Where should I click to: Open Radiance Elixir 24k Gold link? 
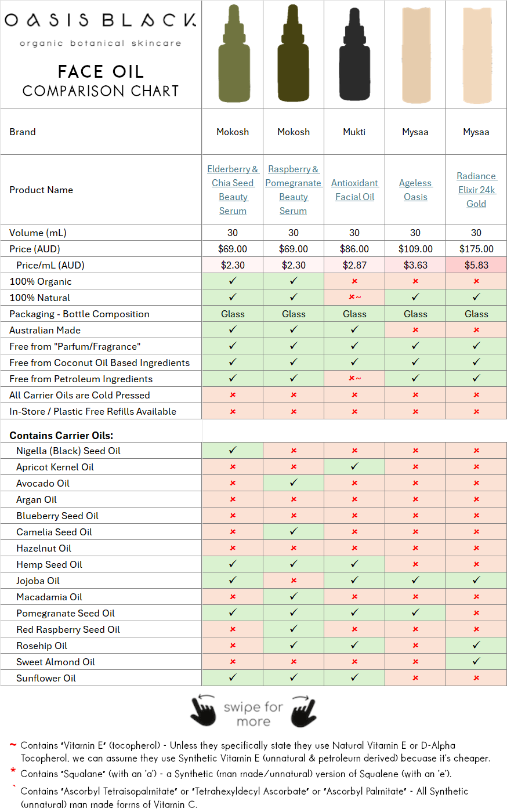(476, 190)
